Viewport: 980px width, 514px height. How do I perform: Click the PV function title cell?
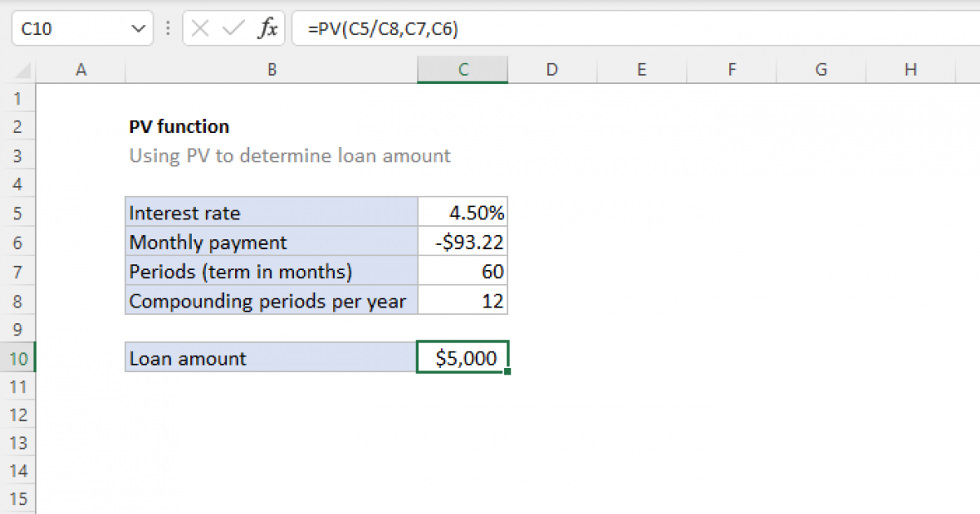180,126
